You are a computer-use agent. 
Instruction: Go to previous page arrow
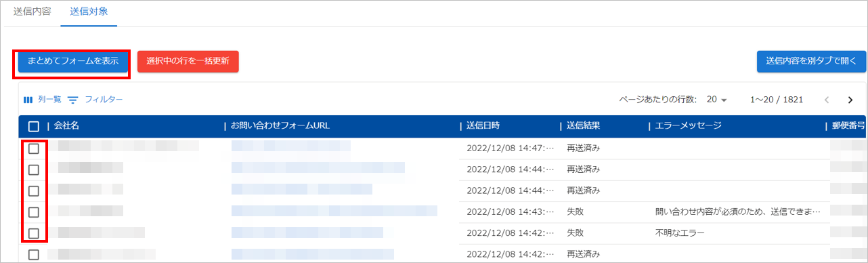tap(827, 100)
